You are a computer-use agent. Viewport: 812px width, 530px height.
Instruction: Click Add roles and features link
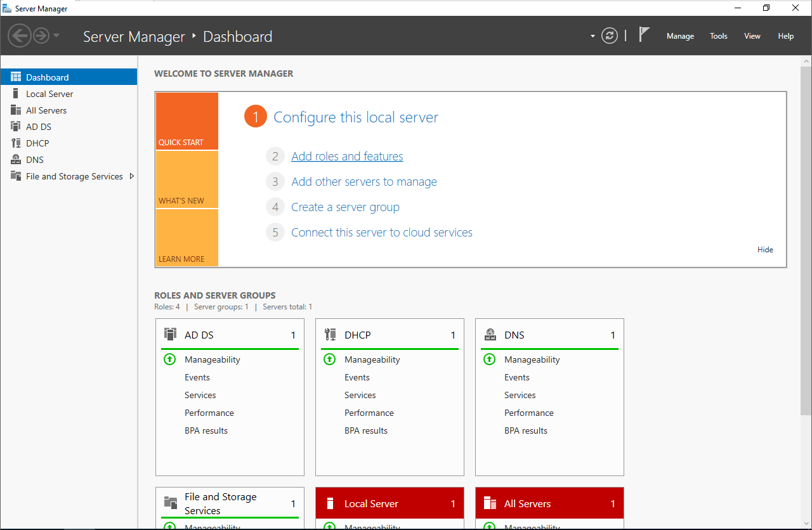(x=347, y=156)
